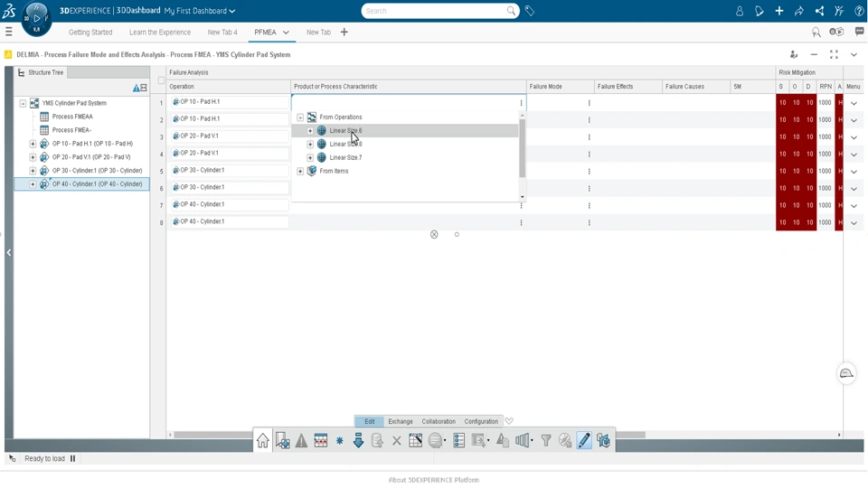Open the network collaboration icon in top bar
The image size is (868, 488).
pyautogui.click(x=819, y=11)
